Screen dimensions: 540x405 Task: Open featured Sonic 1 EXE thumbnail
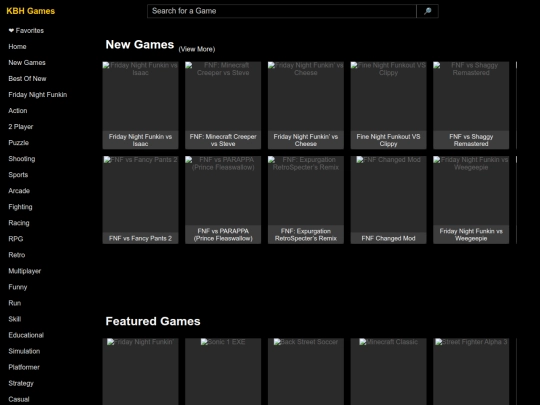click(x=223, y=372)
